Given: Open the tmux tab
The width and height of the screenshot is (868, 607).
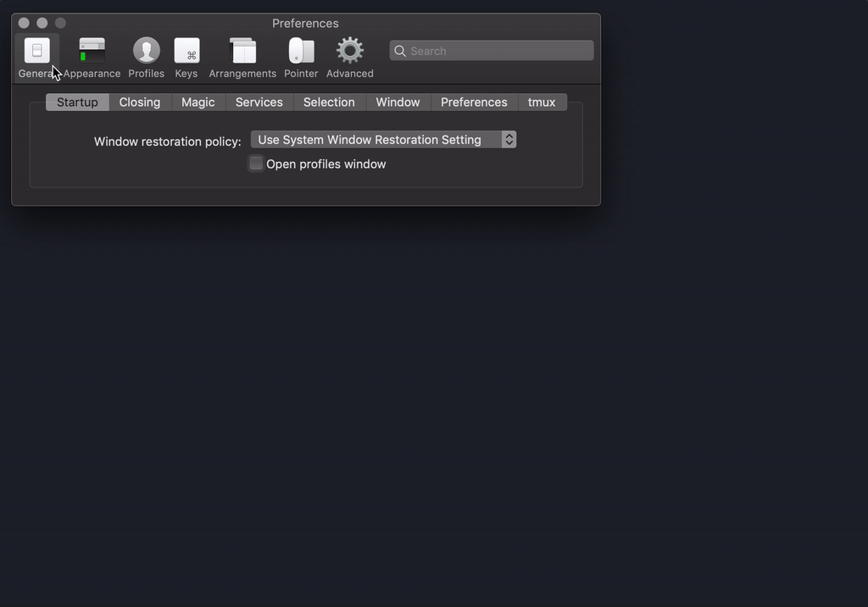Looking at the screenshot, I should coord(542,102).
